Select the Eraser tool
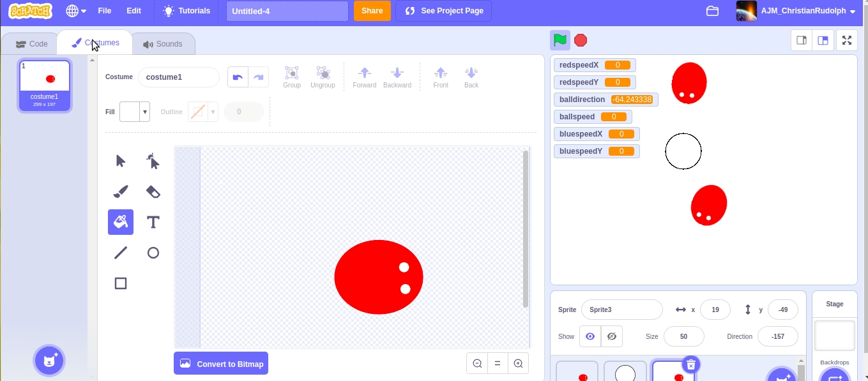868x381 pixels. (x=153, y=191)
